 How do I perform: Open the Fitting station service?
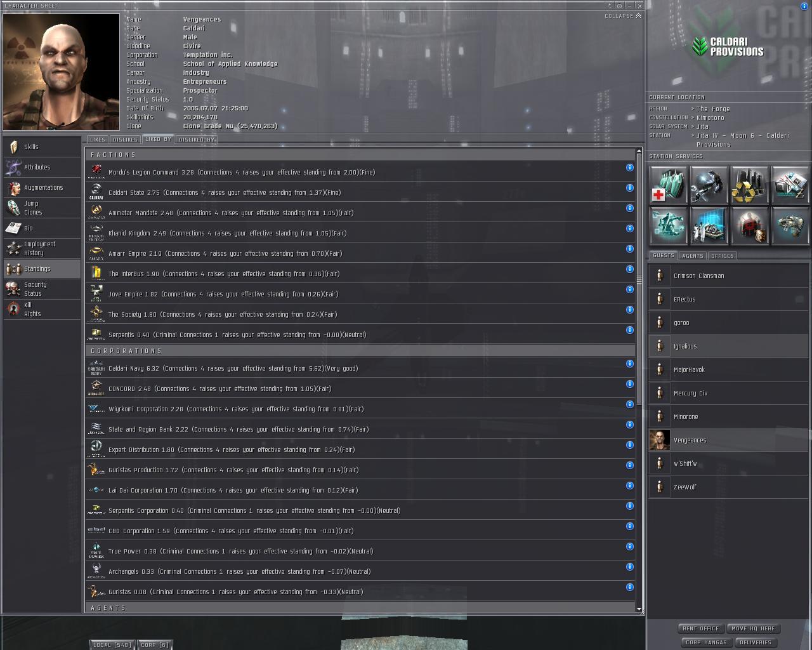669,226
